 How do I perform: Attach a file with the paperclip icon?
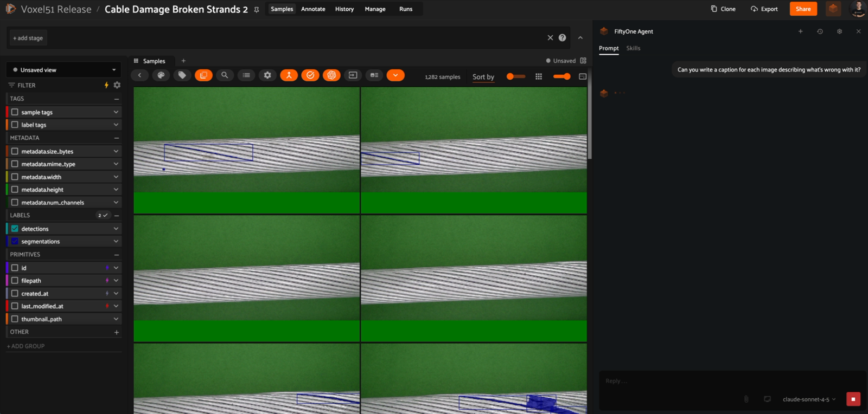(x=746, y=399)
